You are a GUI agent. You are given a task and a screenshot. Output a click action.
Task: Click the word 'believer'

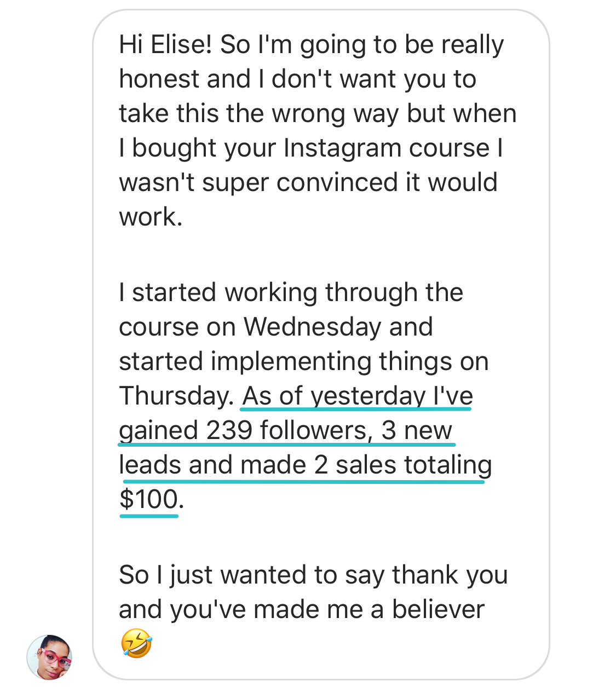(x=438, y=609)
